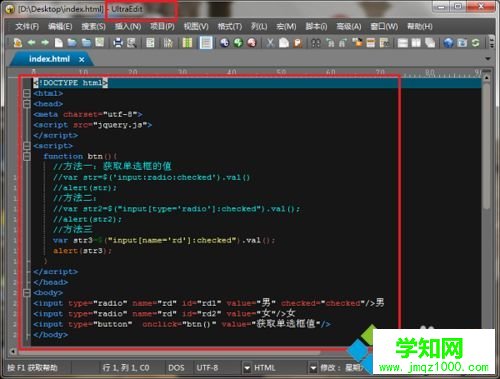Click the 行 1, 列 1, C0 position indicator

pos(126,368)
